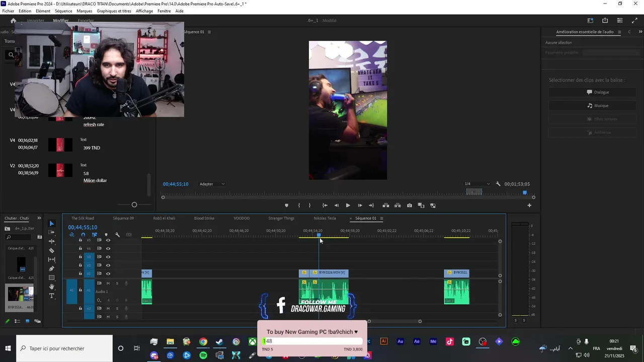Select the Selection tool arrow

pos(51,223)
